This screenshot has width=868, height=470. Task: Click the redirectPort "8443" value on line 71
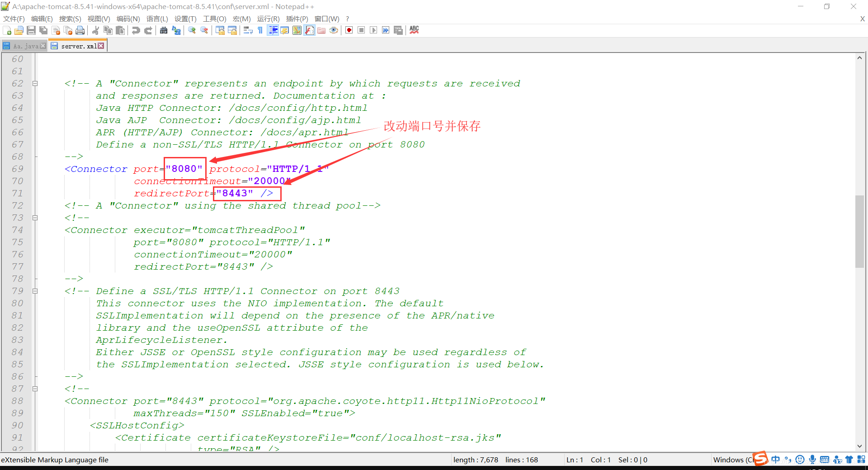pos(235,193)
